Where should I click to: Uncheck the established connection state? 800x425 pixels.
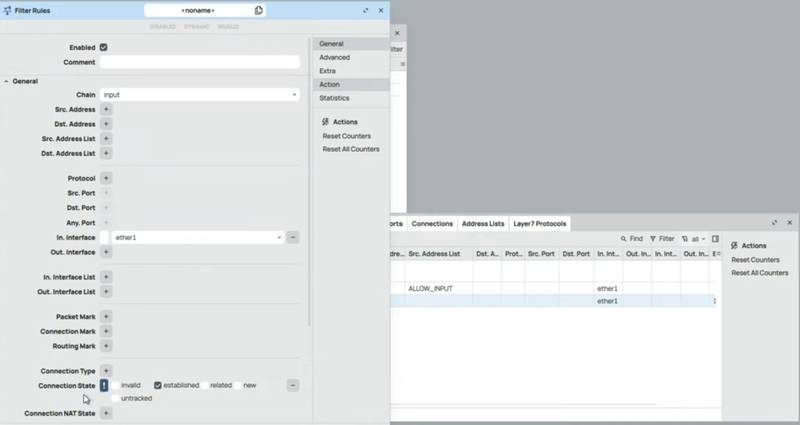(x=158, y=385)
